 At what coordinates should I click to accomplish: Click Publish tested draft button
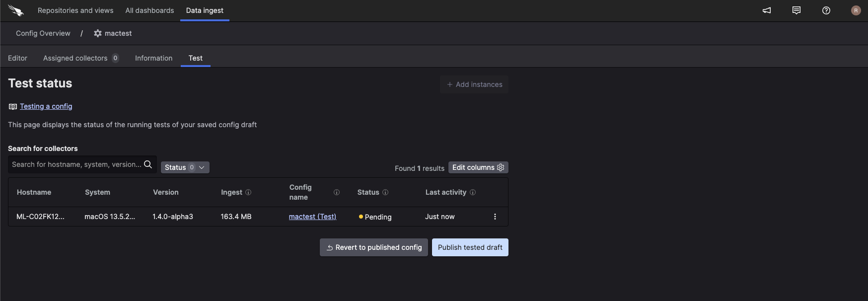point(470,247)
